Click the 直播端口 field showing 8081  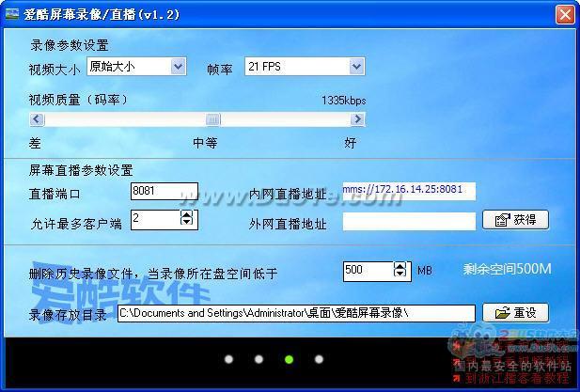tap(164, 192)
